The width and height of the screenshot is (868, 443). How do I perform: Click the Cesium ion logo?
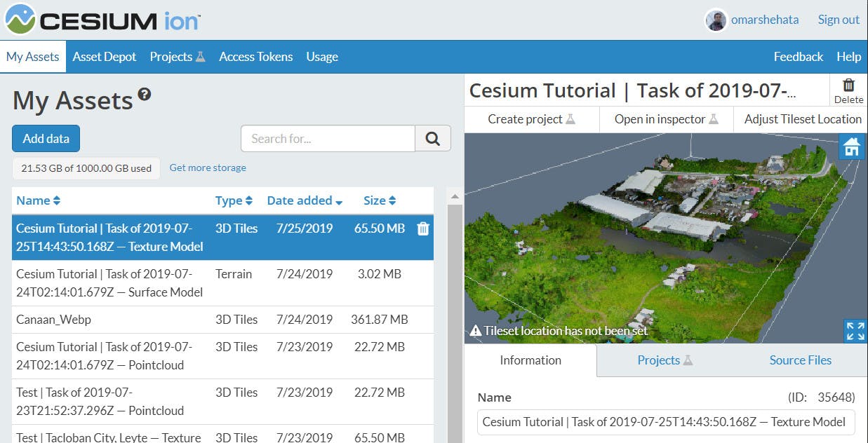pyautogui.click(x=102, y=19)
